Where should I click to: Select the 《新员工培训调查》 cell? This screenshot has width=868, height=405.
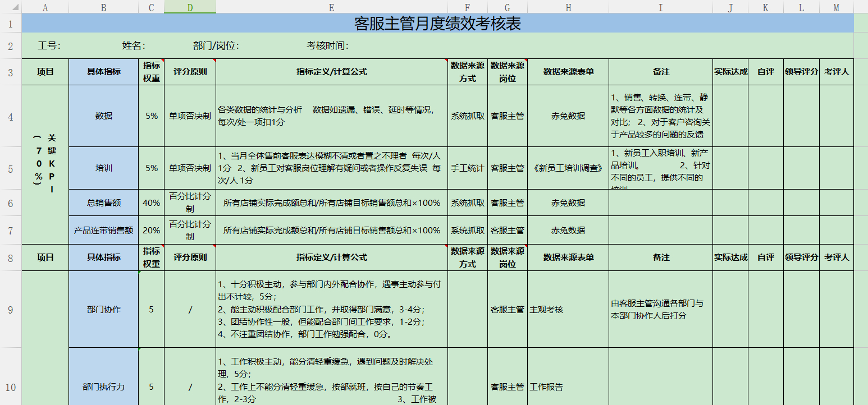(x=568, y=168)
